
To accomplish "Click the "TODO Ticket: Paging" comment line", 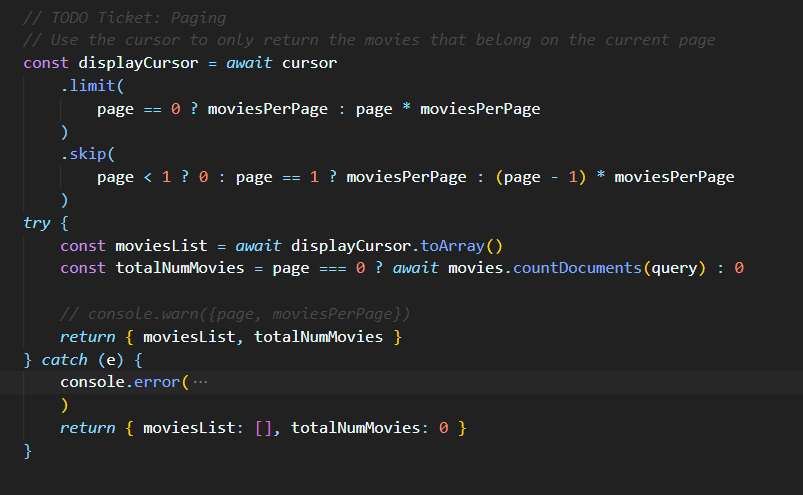I will tap(125, 18).
